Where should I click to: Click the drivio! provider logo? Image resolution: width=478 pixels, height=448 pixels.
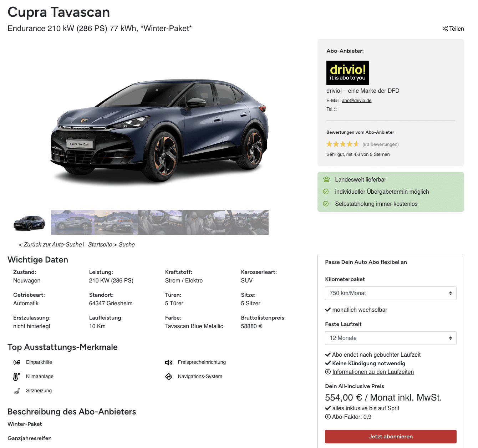[348, 73]
